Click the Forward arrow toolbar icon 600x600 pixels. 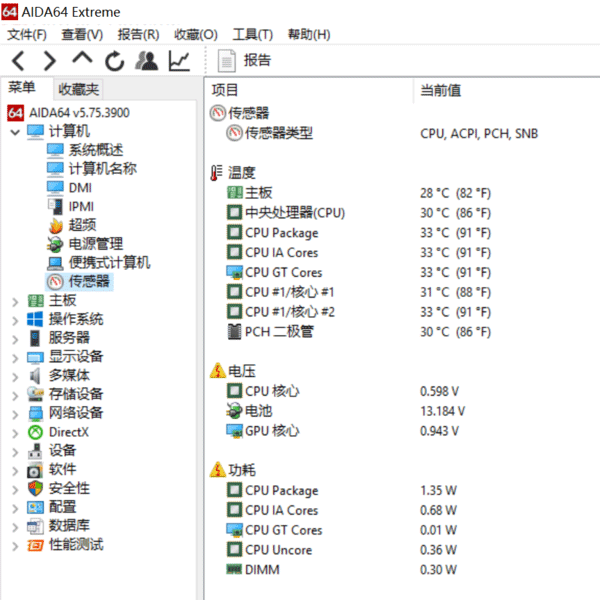(50, 61)
